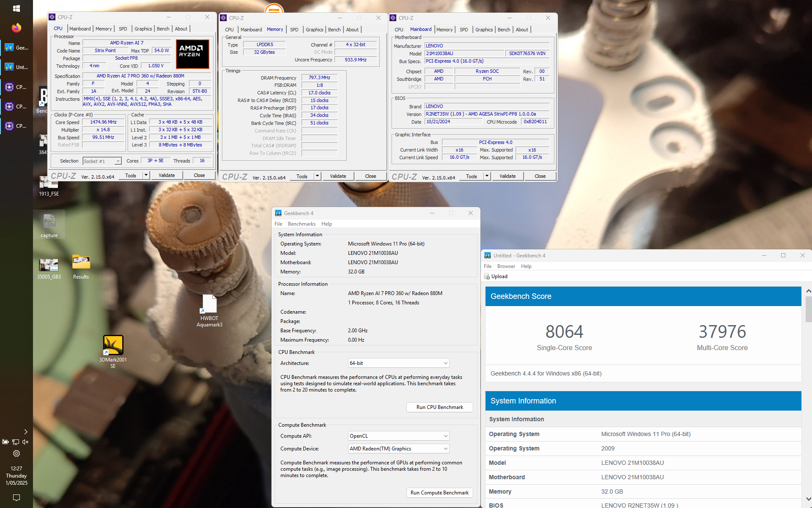Open the notification center icon

[x=16, y=497]
